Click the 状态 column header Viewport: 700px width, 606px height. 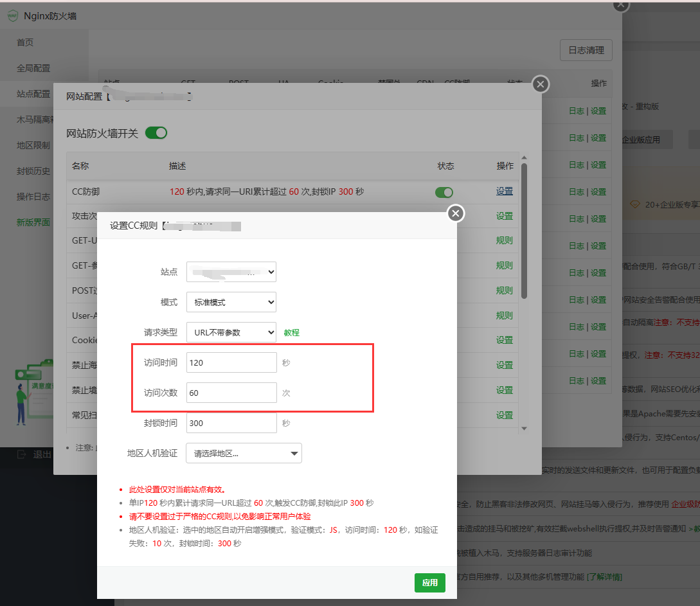click(445, 166)
